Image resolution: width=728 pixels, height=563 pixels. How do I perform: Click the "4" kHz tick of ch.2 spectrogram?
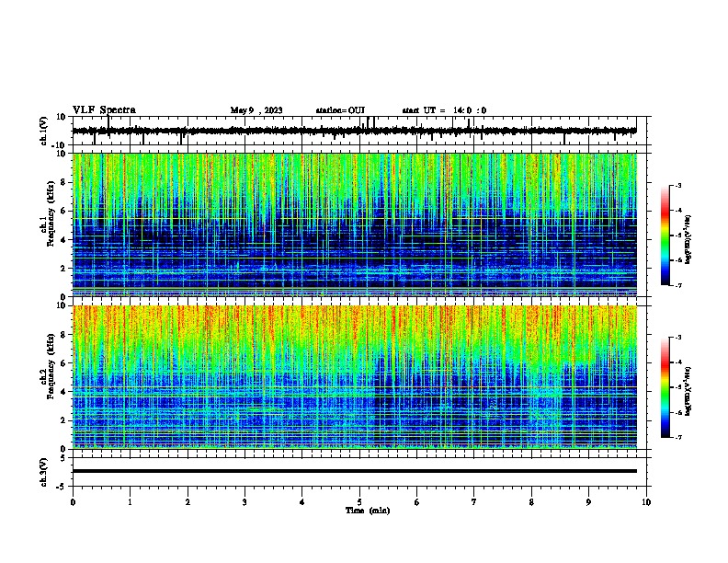click(64, 392)
